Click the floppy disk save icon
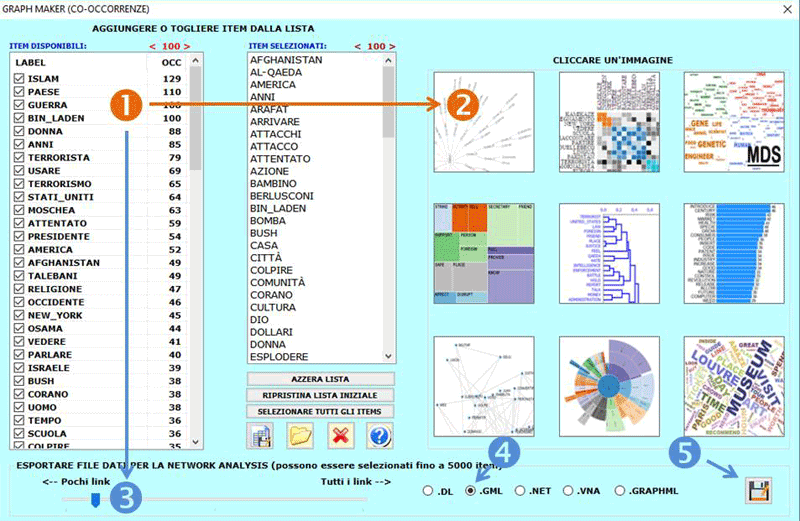The height and width of the screenshot is (521, 800). (x=758, y=490)
